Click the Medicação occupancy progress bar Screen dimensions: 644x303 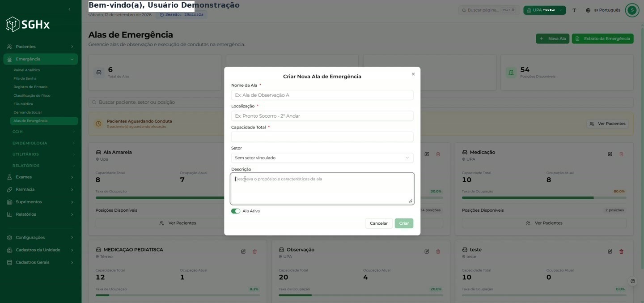pos(544,197)
